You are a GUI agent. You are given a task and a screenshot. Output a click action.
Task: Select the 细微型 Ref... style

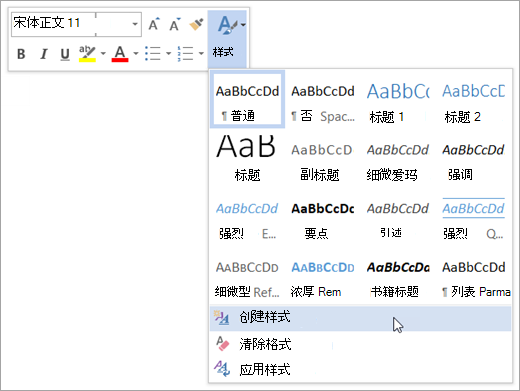coord(247,275)
